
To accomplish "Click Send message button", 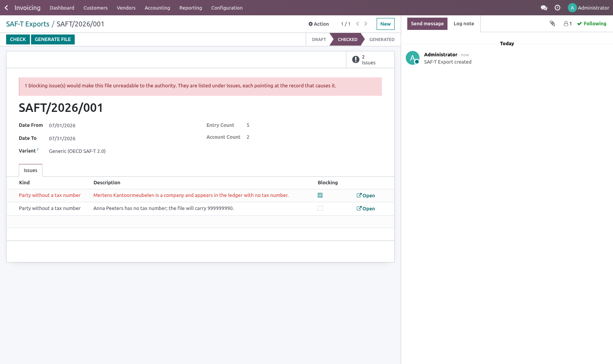I will 427,23.
